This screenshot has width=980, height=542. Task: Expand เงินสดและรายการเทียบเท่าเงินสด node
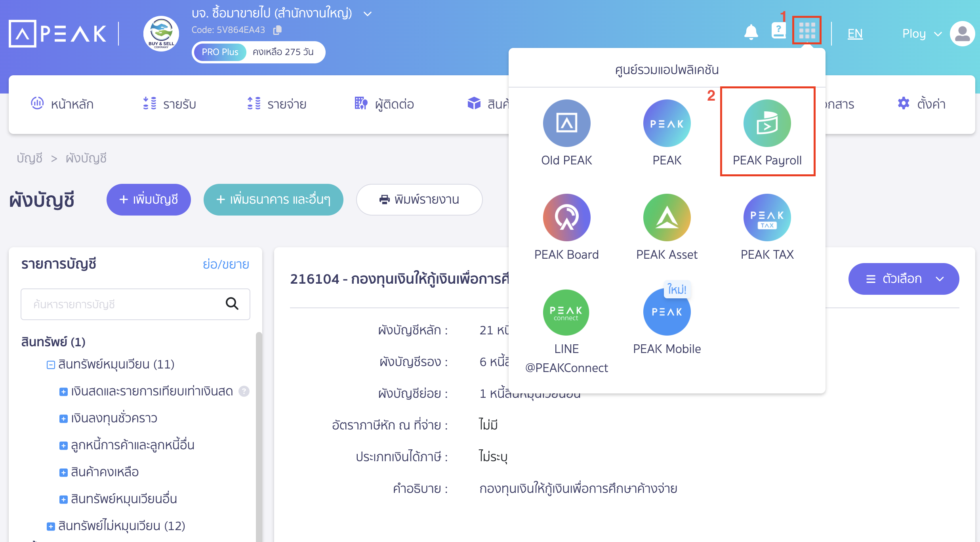pos(63,392)
